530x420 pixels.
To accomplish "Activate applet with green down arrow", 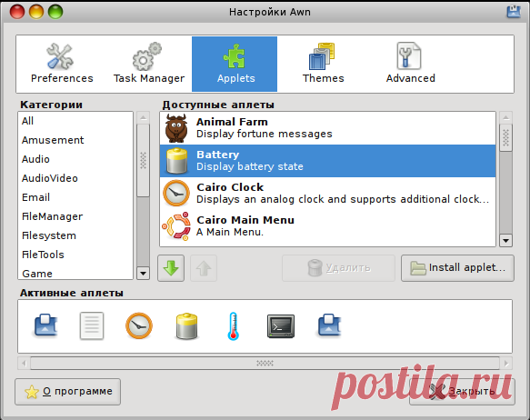I will 171,268.
